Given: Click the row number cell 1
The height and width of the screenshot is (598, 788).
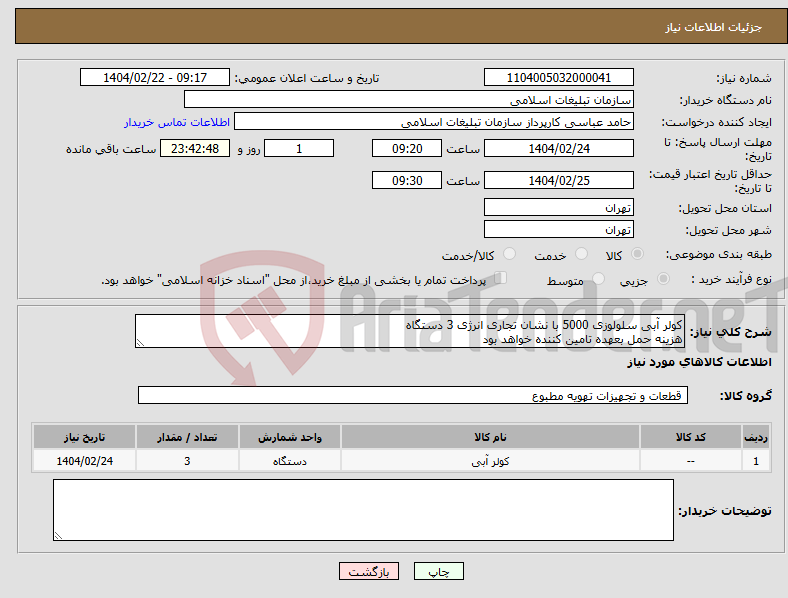Looking at the screenshot, I should coord(756,460).
